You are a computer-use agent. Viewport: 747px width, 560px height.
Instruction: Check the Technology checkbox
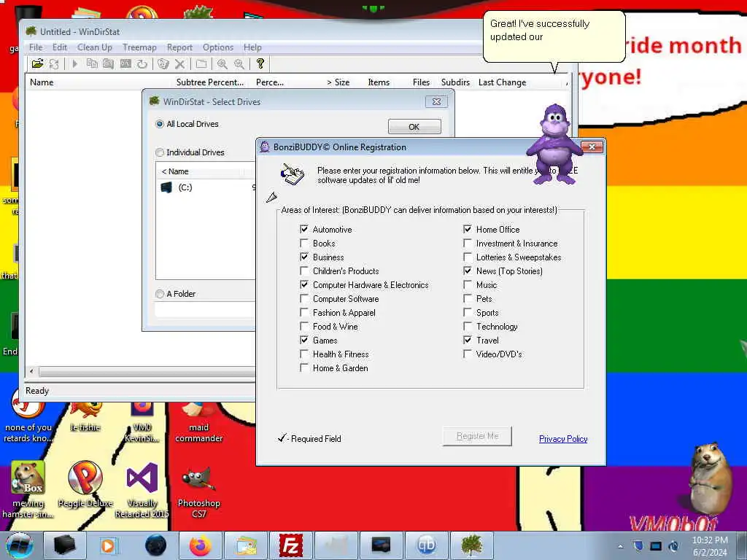pyautogui.click(x=468, y=326)
